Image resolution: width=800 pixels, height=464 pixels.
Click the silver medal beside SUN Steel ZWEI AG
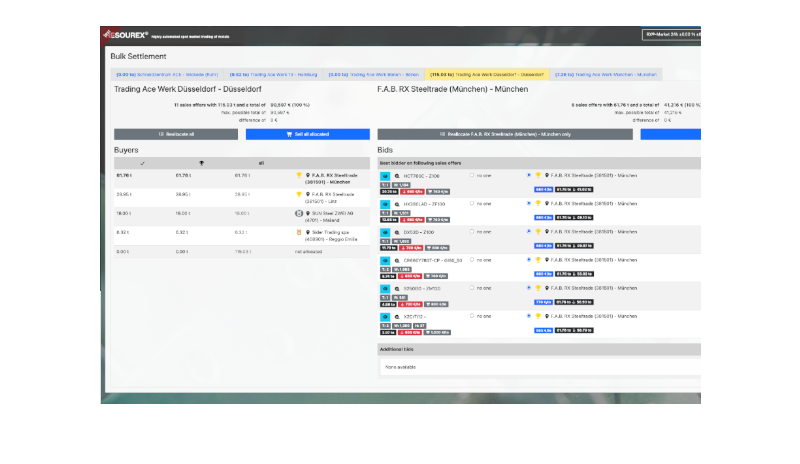(x=299, y=213)
